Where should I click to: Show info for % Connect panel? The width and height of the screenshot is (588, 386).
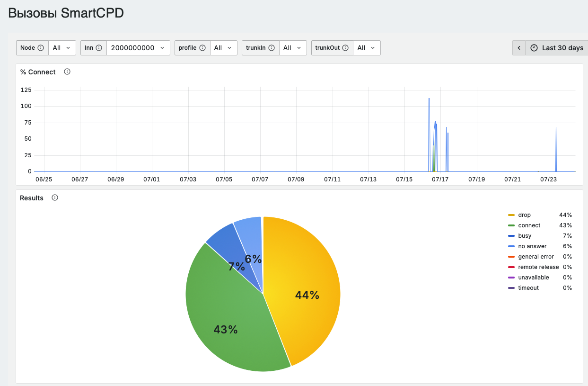tap(67, 72)
